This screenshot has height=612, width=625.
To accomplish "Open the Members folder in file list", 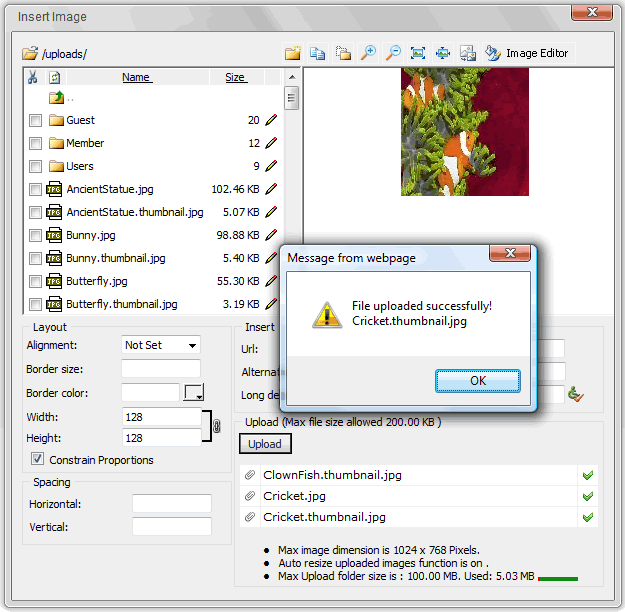I will (85, 144).
